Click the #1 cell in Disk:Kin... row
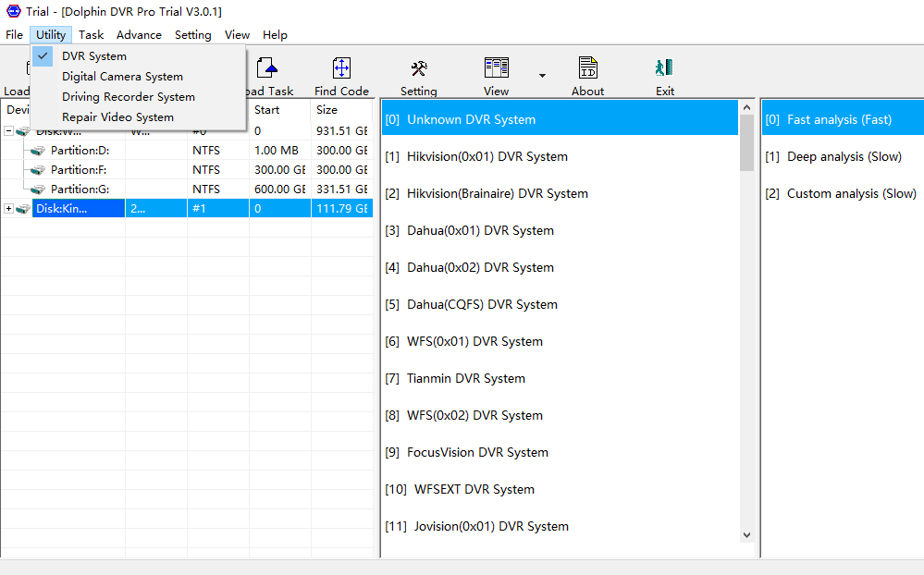The image size is (924, 575). 218,209
